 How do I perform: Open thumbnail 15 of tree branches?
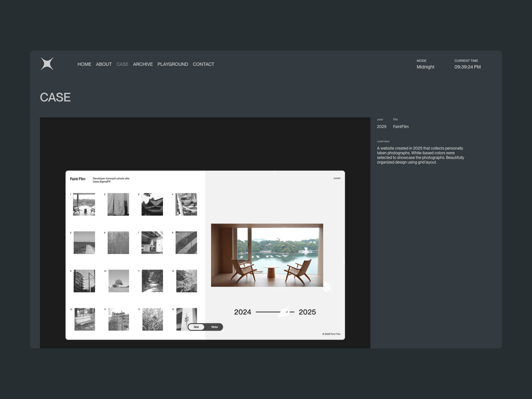click(x=153, y=319)
